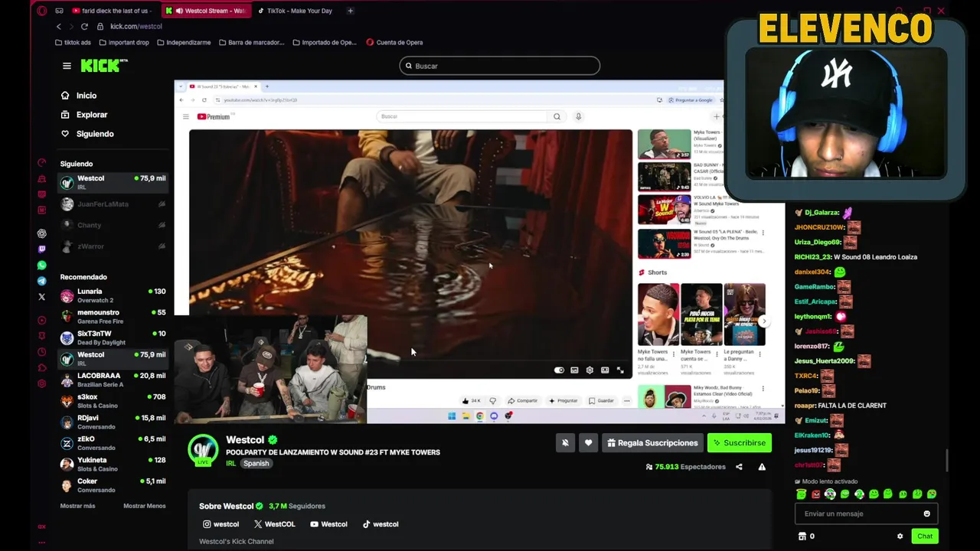This screenshot has height=551, width=980.
Task: Toggle autoplay in the YouTube player
Action: pos(559,370)
